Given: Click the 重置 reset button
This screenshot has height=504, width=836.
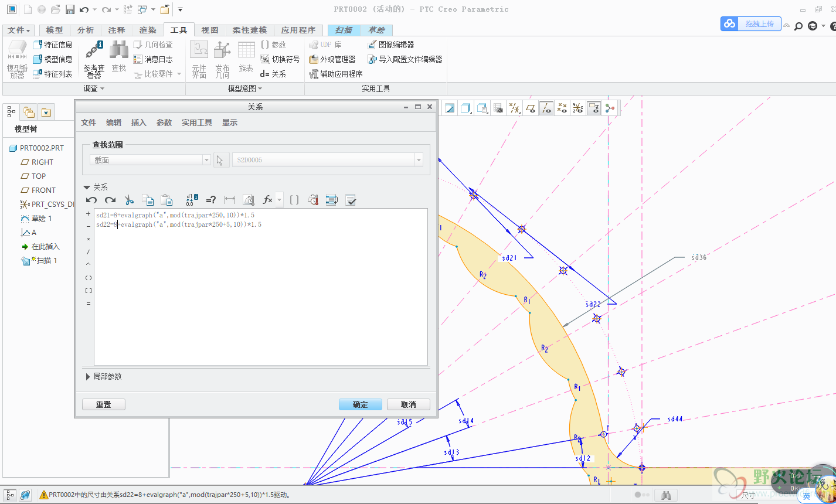Looking at the screenshot, I should pos(104,404).
